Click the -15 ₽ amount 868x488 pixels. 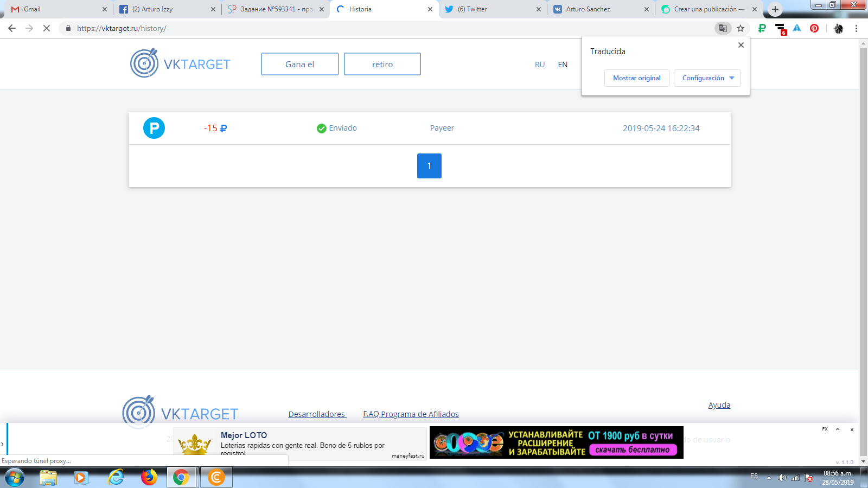[215, 128]
